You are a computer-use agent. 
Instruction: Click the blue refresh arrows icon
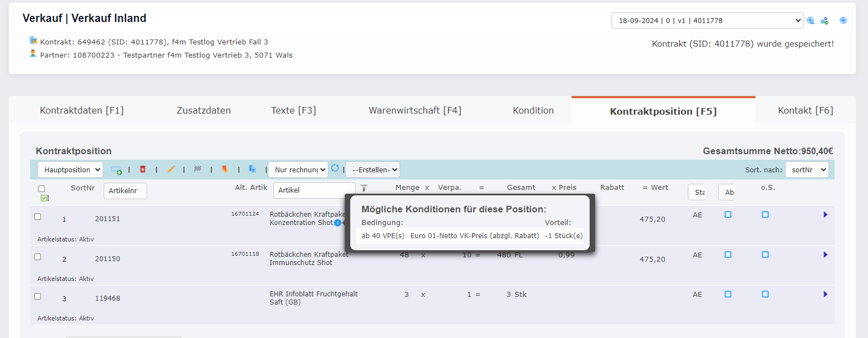click(x=335, y=168)
